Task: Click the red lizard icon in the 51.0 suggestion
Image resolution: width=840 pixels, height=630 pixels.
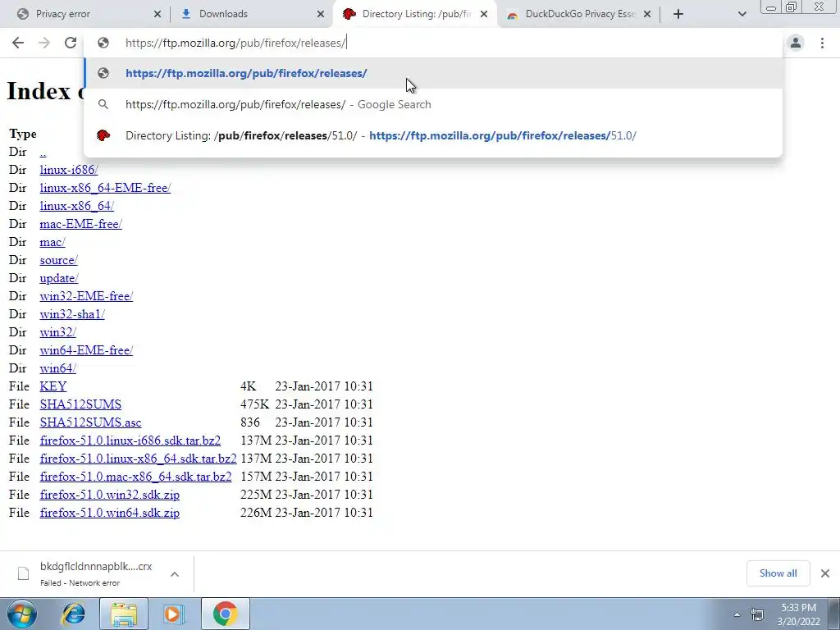Action: coord(103,135)
